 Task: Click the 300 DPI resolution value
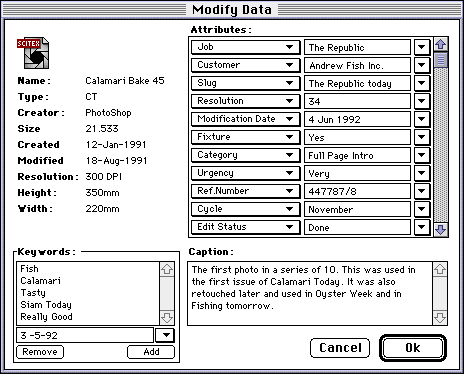(x=104, y=177)
